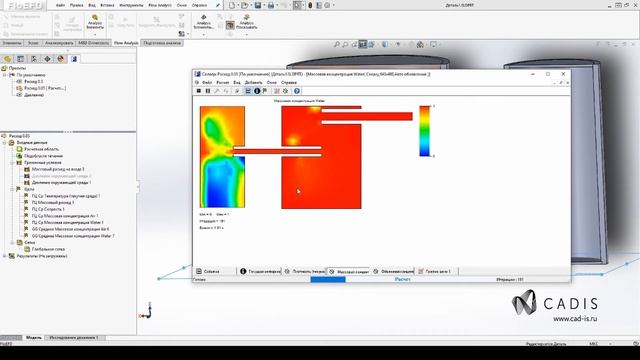The height and width of the screenshot is (360, 640).
Task: Open the 'Файл' menu in main window
Action: pyautogui.click(x=60, y=5)
